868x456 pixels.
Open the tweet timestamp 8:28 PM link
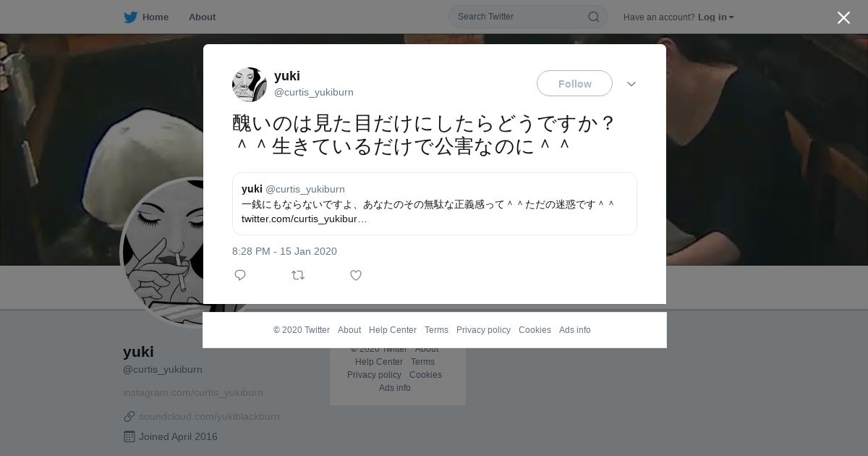coord(284,251)
